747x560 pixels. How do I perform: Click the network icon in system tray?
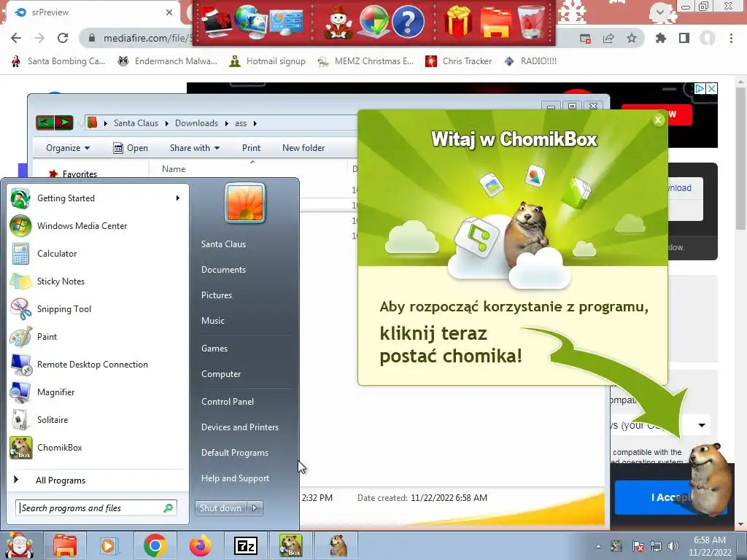click(656, 546)
